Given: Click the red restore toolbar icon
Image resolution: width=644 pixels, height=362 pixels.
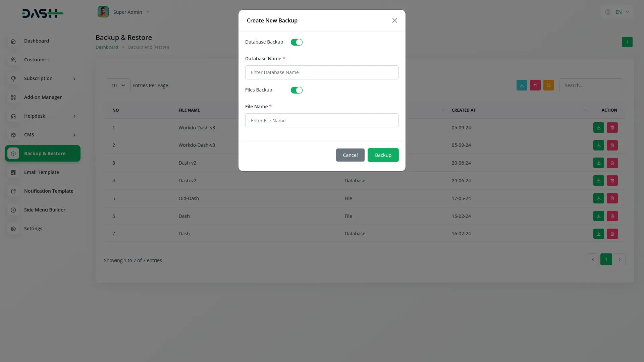Looking at the screenshot, I should coord(535,85).
